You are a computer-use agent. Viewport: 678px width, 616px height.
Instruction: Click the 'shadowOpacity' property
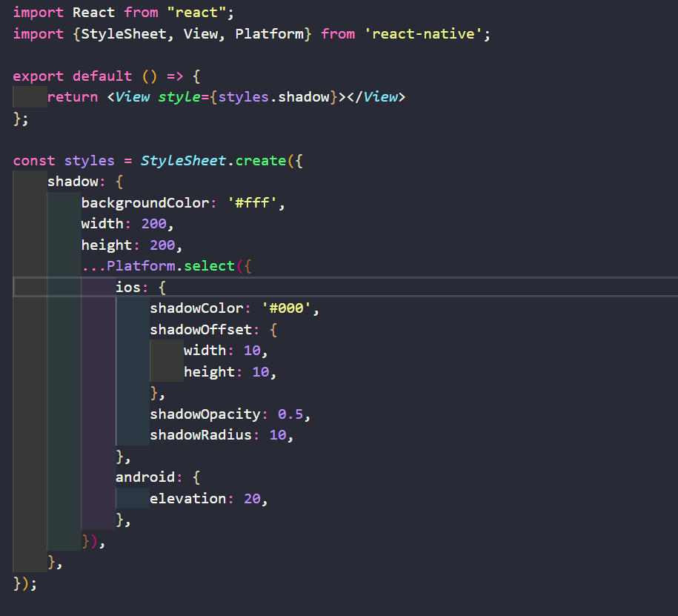tap(205, 414)
